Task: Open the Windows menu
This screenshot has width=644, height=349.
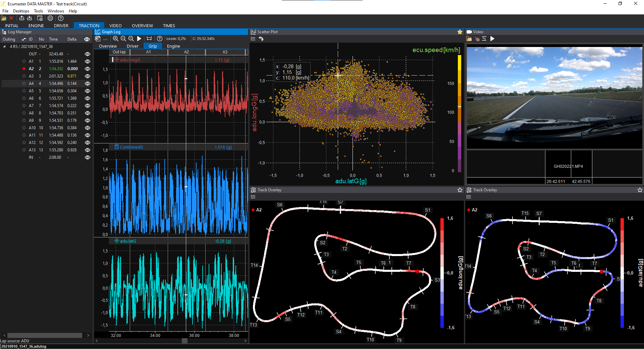Action: tap(56, 11)
